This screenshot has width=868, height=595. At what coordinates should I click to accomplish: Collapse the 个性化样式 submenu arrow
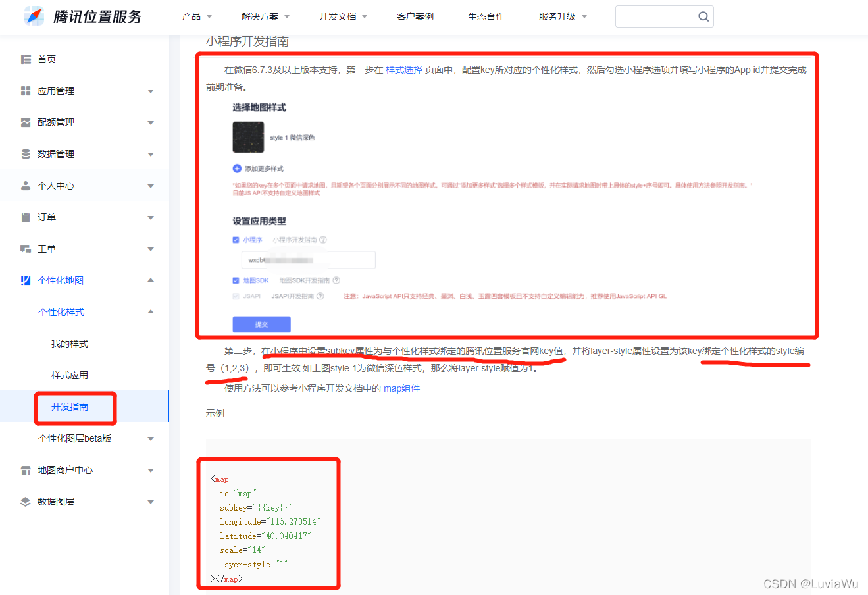(x=151, y=312)
